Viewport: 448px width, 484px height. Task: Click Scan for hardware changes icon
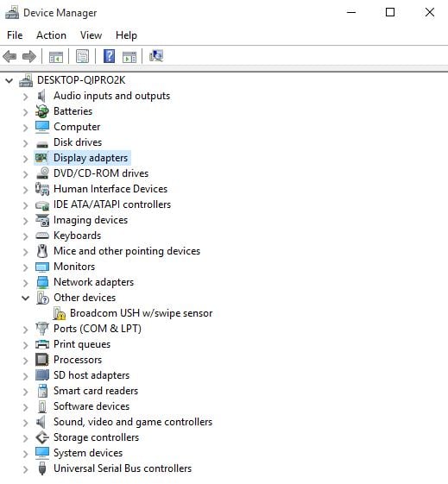156,56
